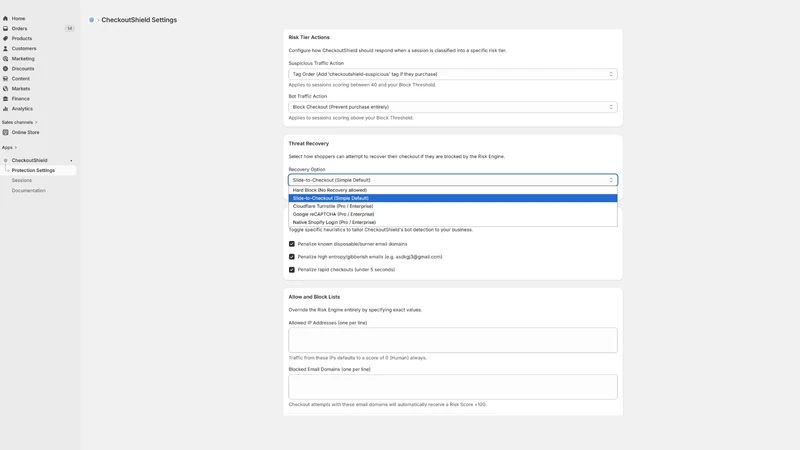Choose Google reCAPTCHA (Pro / Enterprise)
The width and height of the screenshot is (800, 450).
(x=453, y=214)
